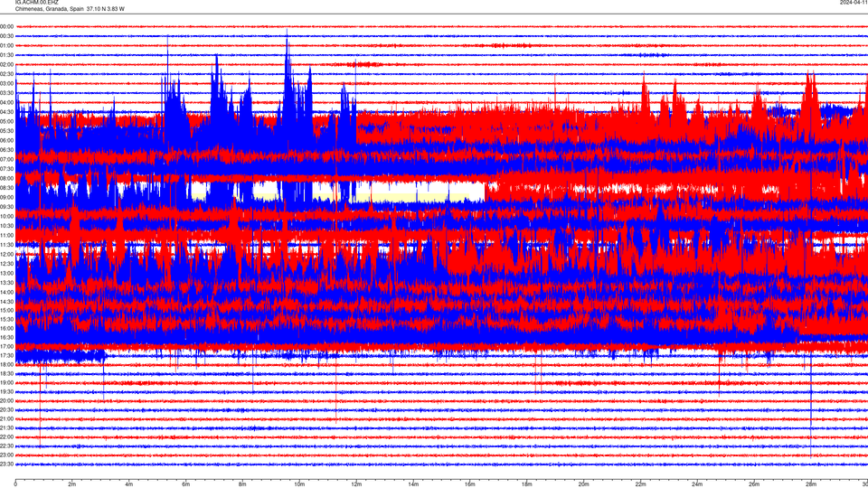Select the '12:00' time row label
The width and height of the screenshot is (868, 488).
click(6, 255)
